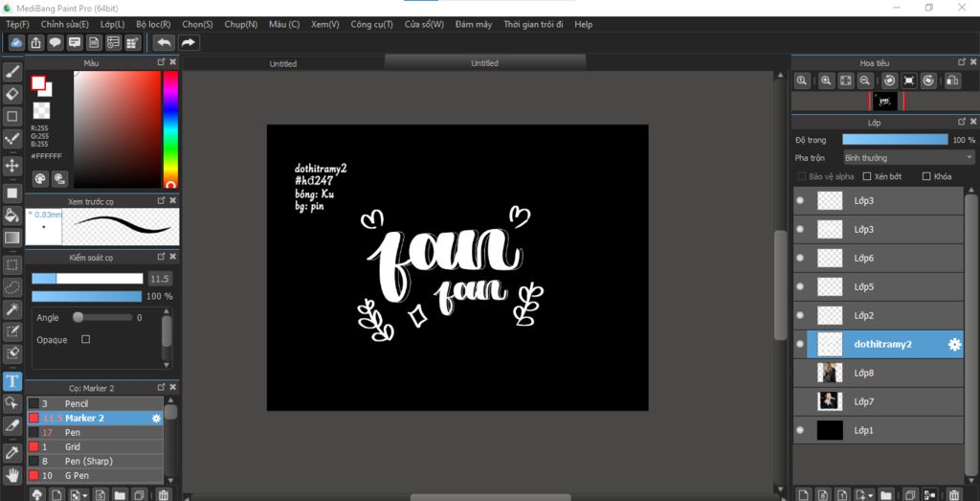Pop out the Hoa tiêu navigator panel
Viewport: 980px width, 501px height.
(962, 62)
